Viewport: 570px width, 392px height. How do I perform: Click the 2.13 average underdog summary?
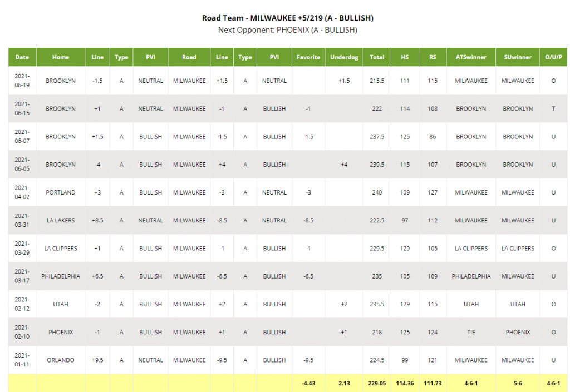(x=344, y=383)
